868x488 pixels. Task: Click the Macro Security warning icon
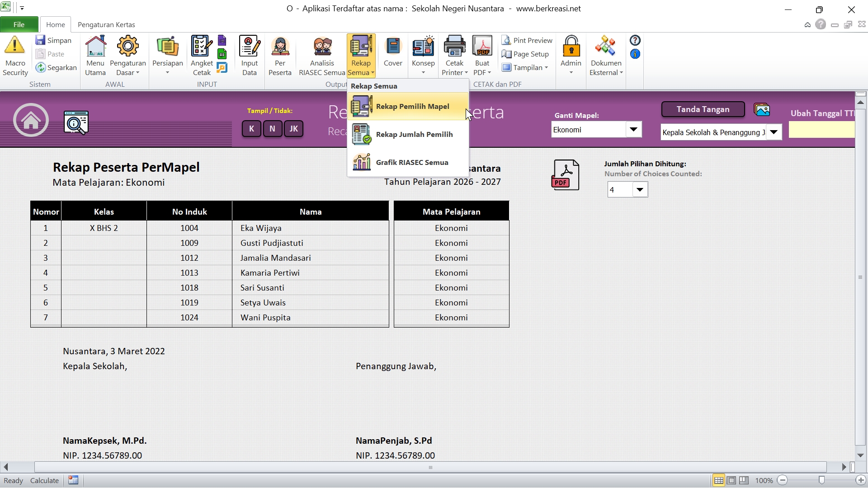(15, 46)
